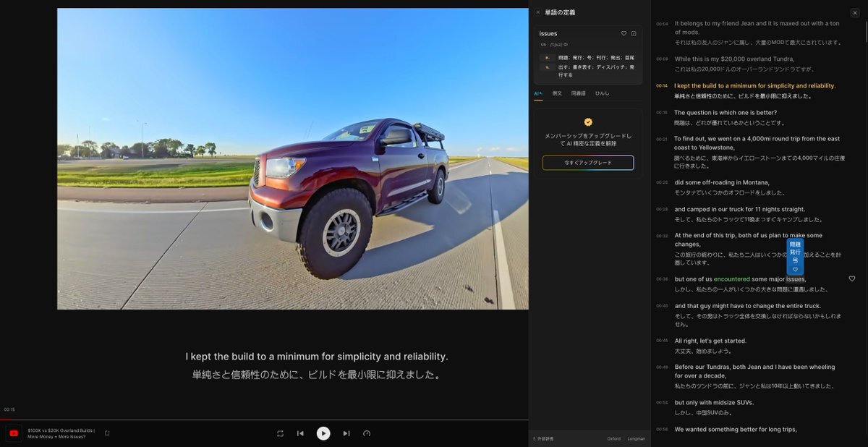
Task: Open the playback speed control
Action: click(367, 433)
